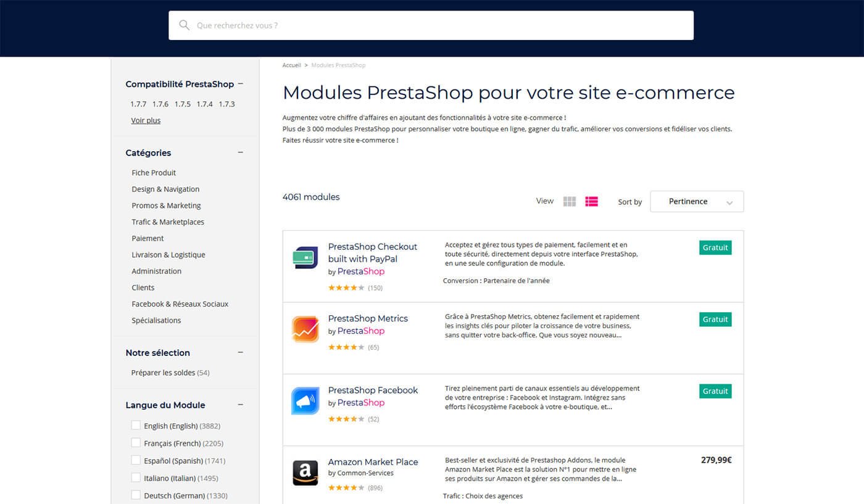The image size is (864, 504).
Task: Open PrestaShop Checkout built with PayPal title
Action: coord(373,253)
